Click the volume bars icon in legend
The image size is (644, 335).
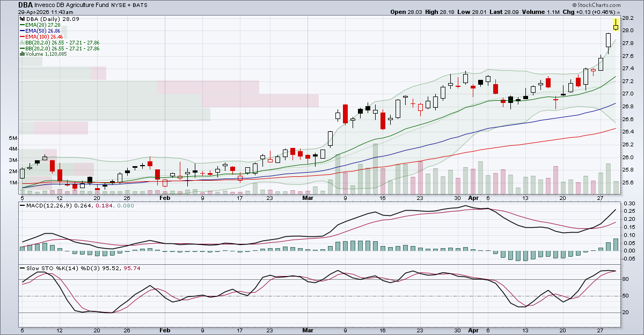click(x=21, y=54)
